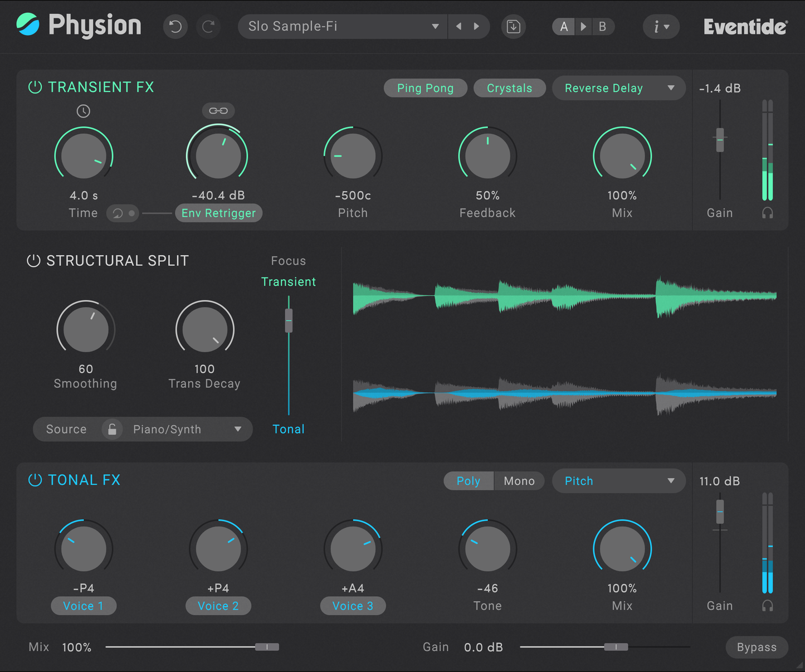Screen dimensions: 805x672
Task: Switch to preset slot B
Action: (x=602, y=26)
